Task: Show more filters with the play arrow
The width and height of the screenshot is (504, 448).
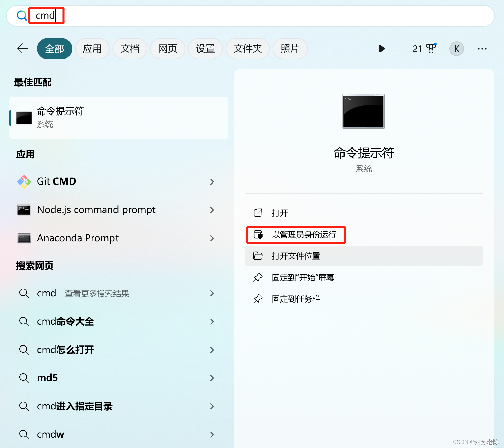Action: [x=382, y=49]
